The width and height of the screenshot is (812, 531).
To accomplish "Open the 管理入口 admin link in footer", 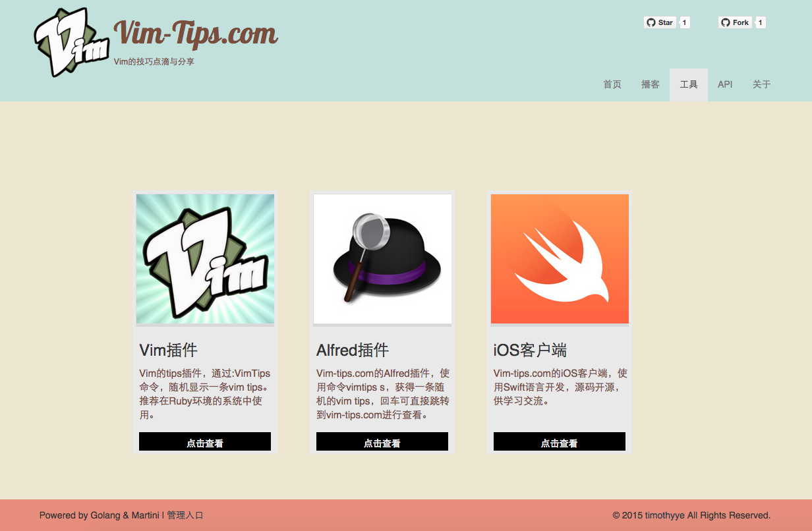I will 185,515.
